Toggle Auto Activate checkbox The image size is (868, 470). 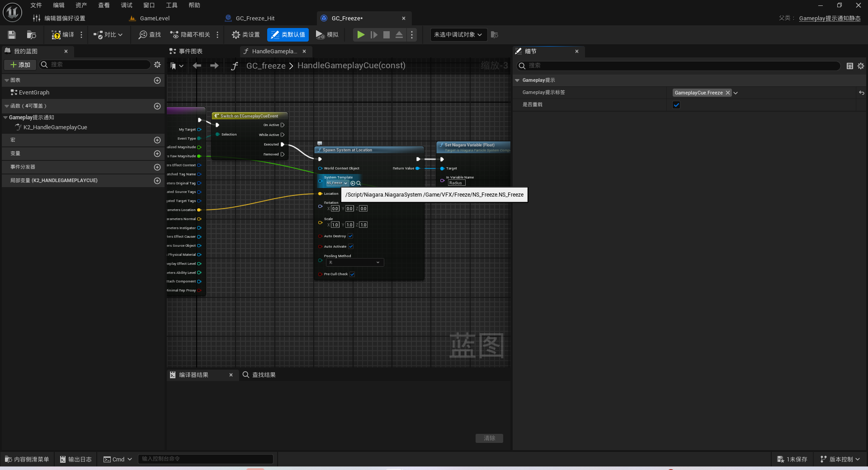click(351, 246)
